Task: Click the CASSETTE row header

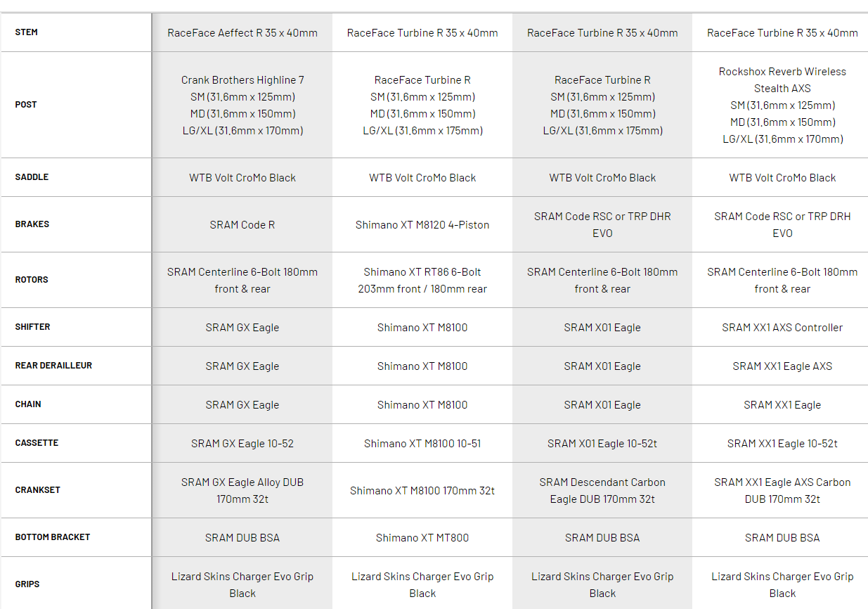Action: (37, 443)
